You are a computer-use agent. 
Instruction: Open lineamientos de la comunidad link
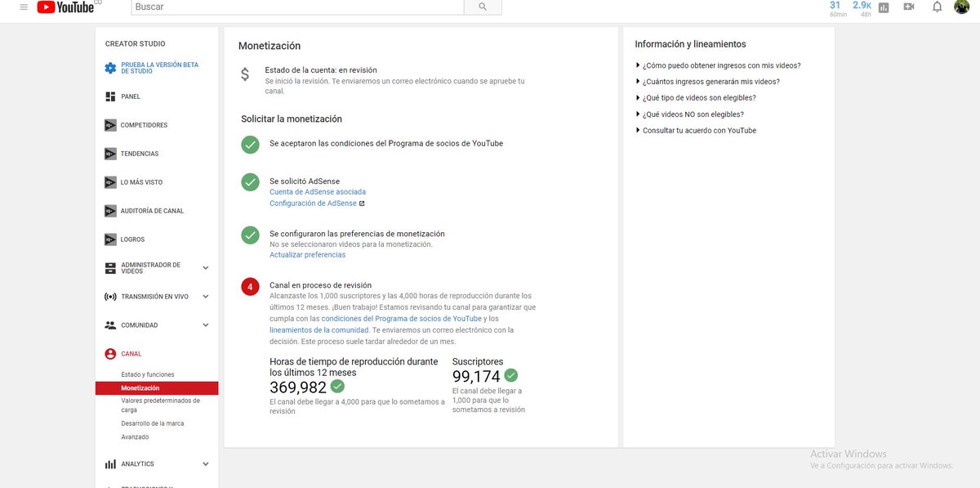pos(319,330)
